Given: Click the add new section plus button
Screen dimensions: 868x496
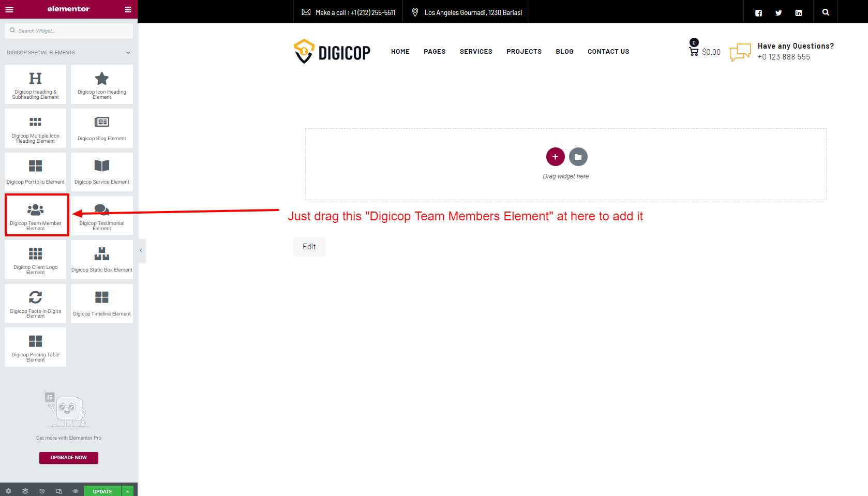Looking at the screenshot, I should click(x=555, y=157).
